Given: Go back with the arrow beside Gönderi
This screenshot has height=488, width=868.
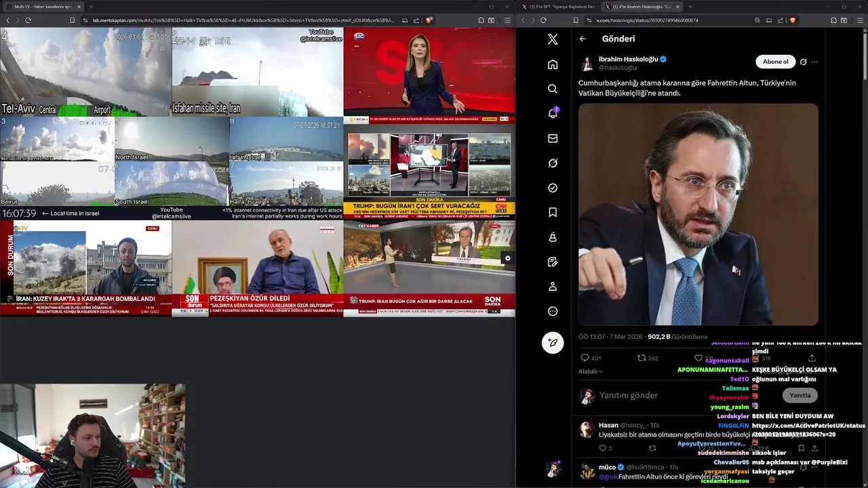Looking at the screenshot, I should (583, 39).
